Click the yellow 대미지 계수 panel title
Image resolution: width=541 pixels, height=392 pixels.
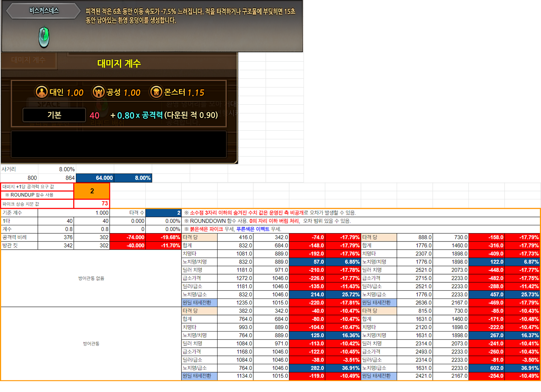click(119, 63)
